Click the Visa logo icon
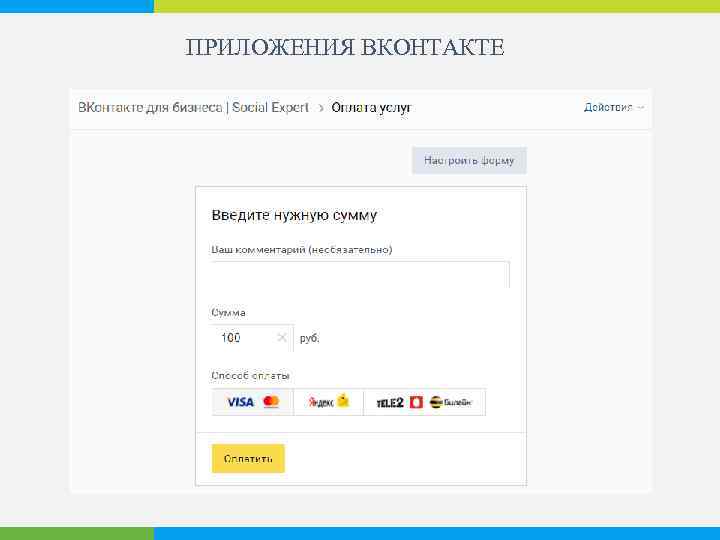Image resolution: width=720 pixels, height=540 pixels. tap(241, 402)
